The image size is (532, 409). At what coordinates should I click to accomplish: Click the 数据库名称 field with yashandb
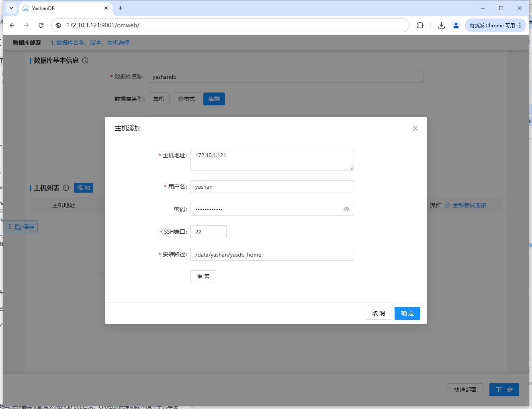[x=286, y=76]
